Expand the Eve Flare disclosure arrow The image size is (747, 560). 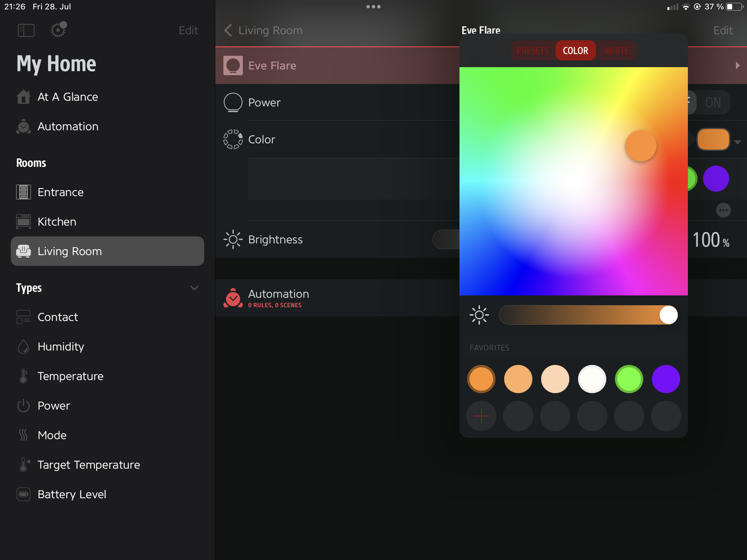tap(737, 66)
